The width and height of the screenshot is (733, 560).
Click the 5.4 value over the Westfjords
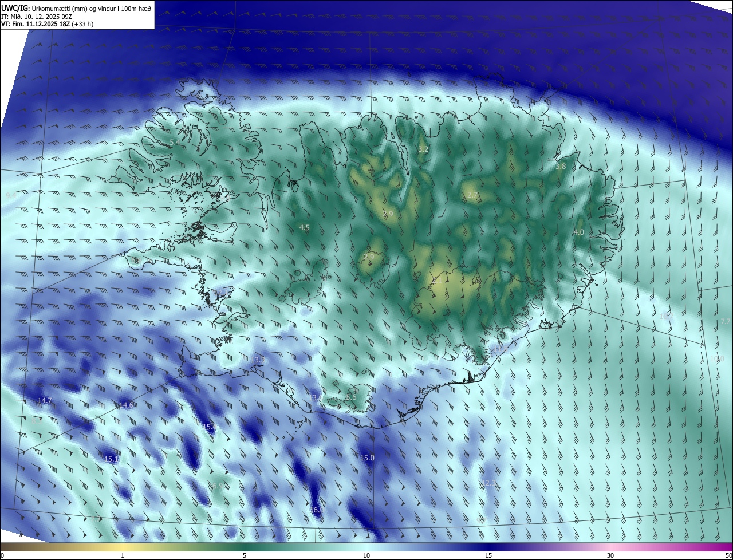click(175, 142)
